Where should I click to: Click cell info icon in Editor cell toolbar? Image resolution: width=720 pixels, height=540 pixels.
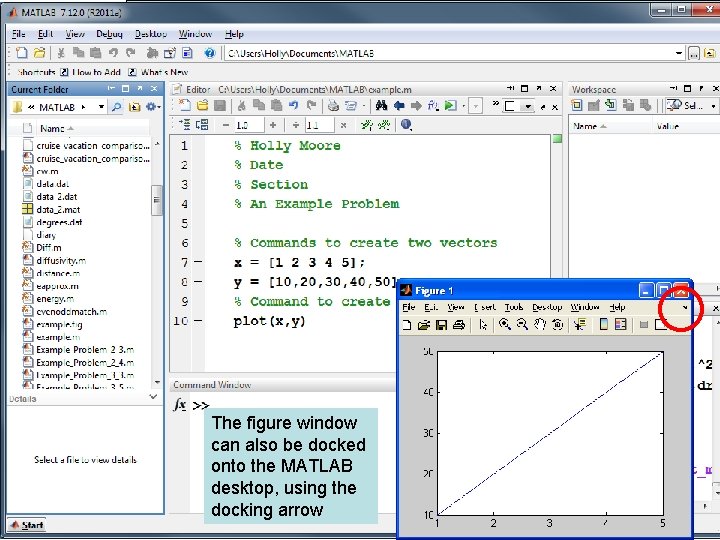406,124
